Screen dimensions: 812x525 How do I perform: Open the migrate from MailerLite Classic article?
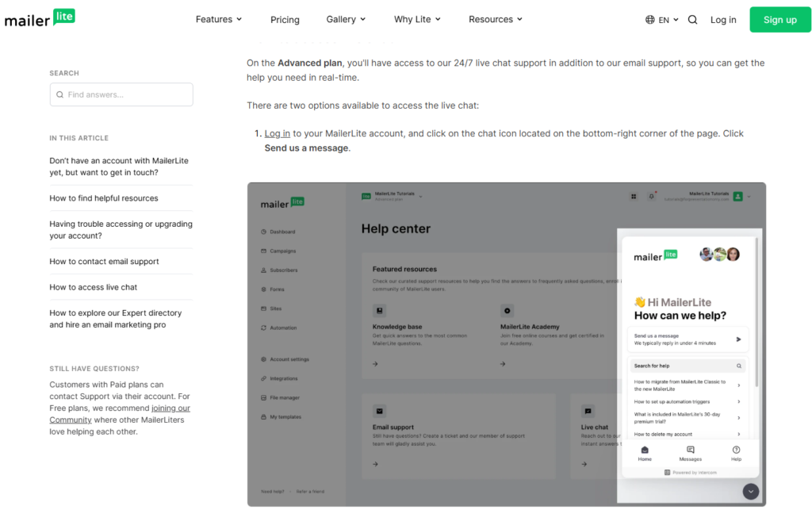687,385
